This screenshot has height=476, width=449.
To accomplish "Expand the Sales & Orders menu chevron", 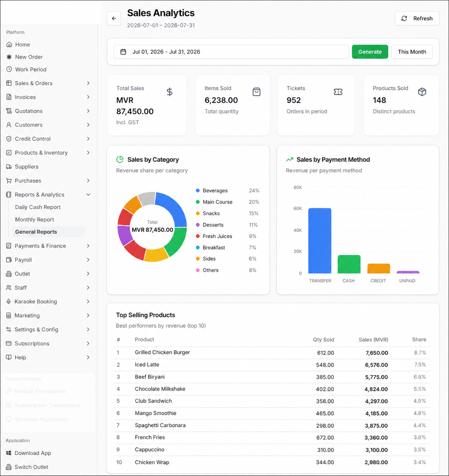I will coord(88,83).
